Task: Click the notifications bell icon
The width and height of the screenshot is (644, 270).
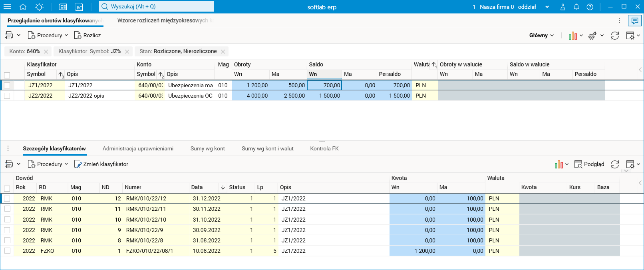Action: click(576, 7)
